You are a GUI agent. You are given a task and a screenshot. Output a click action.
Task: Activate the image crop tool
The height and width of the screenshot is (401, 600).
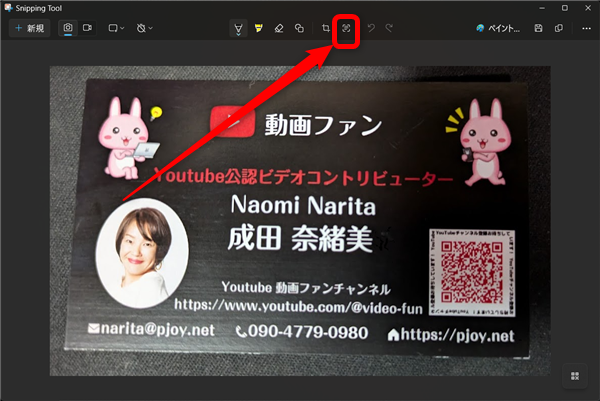tap(326, 28)
